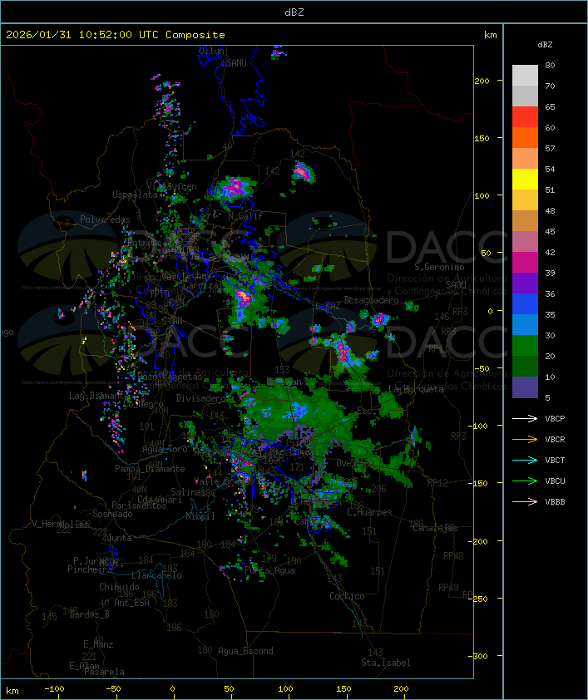The image size is (588, 700).
Task: Click the cyan VBCT arrow icon
Action: click(x=525, y=460)
